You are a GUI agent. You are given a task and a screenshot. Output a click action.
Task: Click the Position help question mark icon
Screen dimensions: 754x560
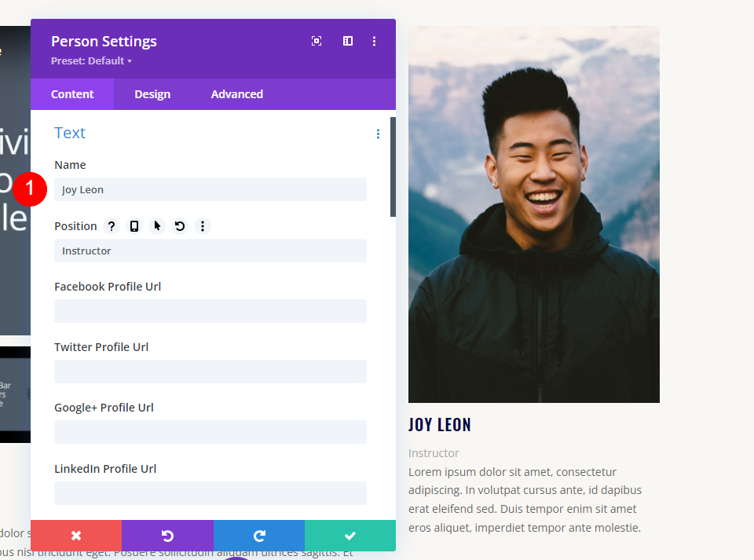click(112, 226)
